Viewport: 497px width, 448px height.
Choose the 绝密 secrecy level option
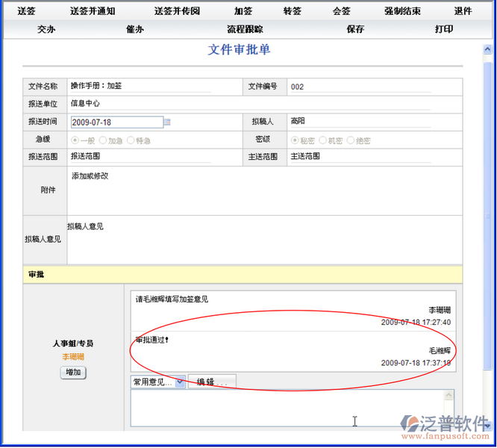(x=351, y=140)
